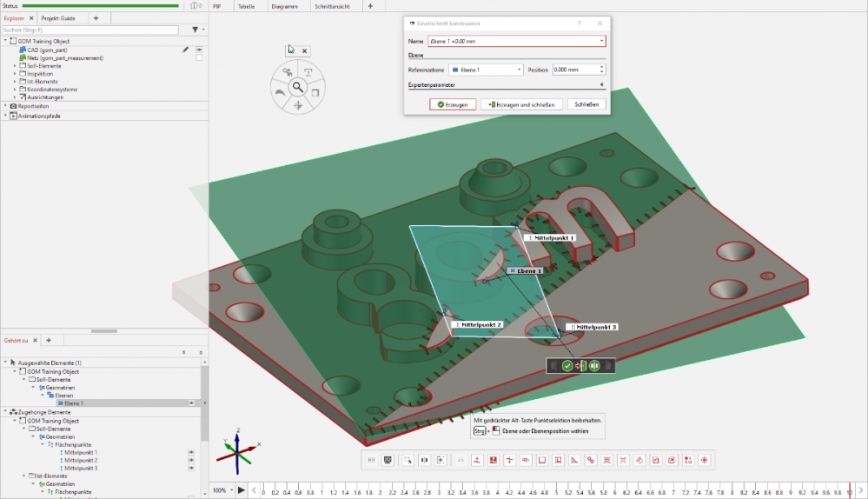Image resolution: width=868 pixels, height=499 pixels.
Task: Click the crosshair icon at the radial menu bottom
Action: pos(298,105)
